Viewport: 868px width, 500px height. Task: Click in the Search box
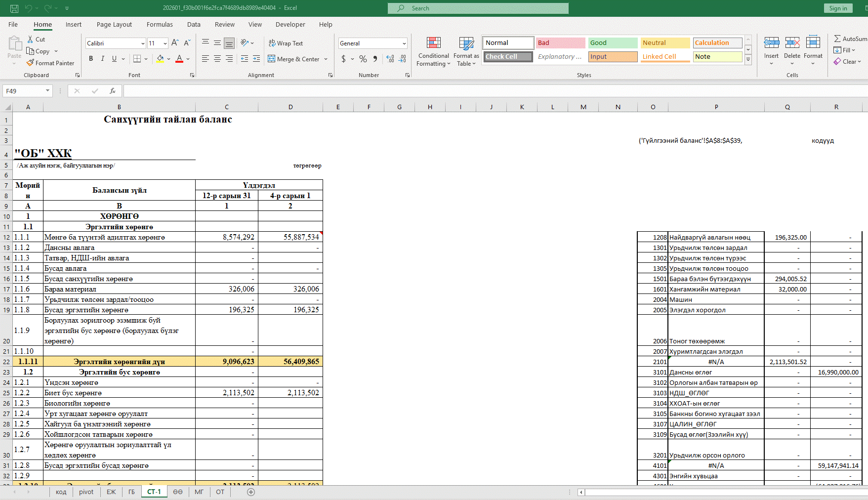click(x=478, y=8)
